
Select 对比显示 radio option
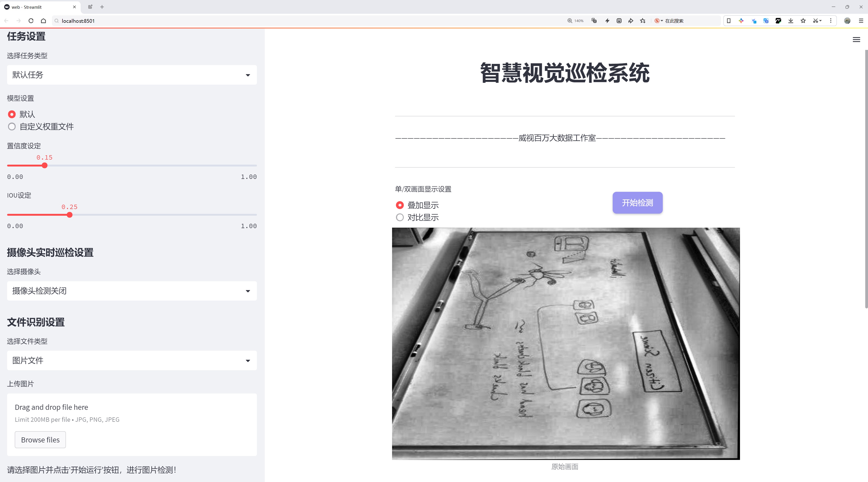pos(400,217)
